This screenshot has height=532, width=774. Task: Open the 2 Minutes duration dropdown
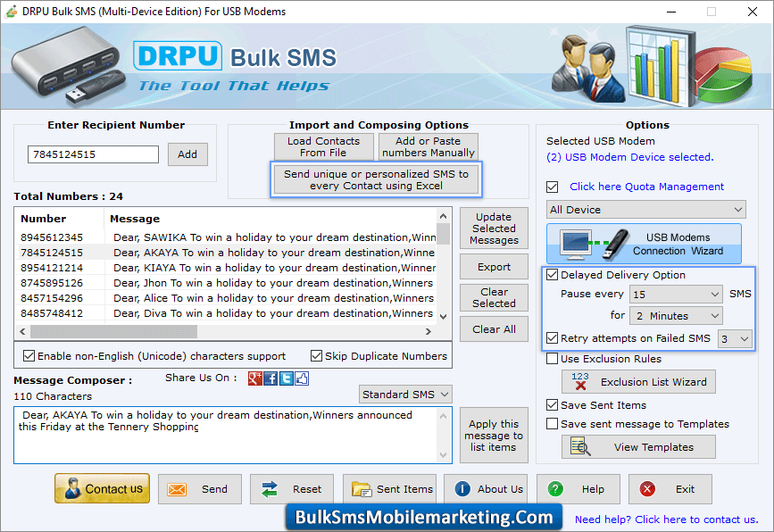[x=676, y=316]
